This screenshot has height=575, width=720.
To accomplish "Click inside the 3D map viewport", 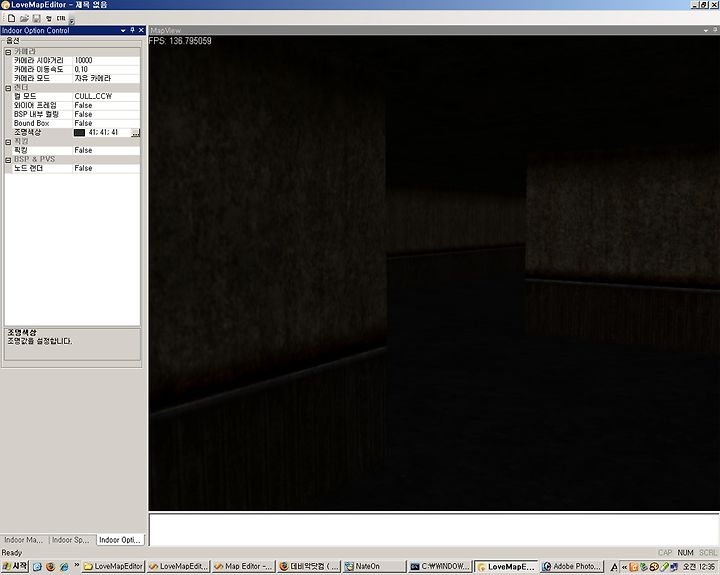I will pyautogui.click(x=433, y=273).
